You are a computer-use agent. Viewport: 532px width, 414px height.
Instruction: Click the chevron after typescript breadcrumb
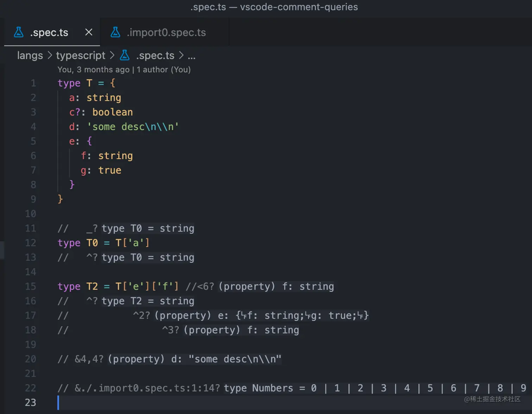(x=112, y=55)
